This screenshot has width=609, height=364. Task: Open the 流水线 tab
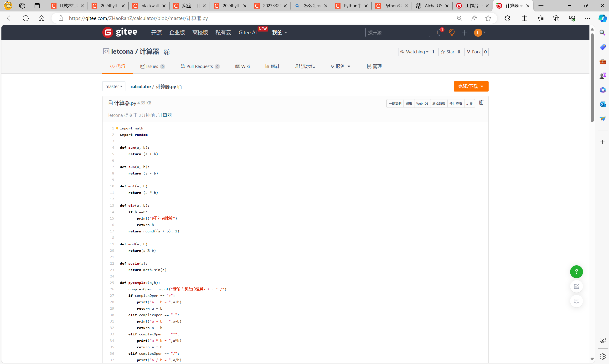[x=305, y=66]
